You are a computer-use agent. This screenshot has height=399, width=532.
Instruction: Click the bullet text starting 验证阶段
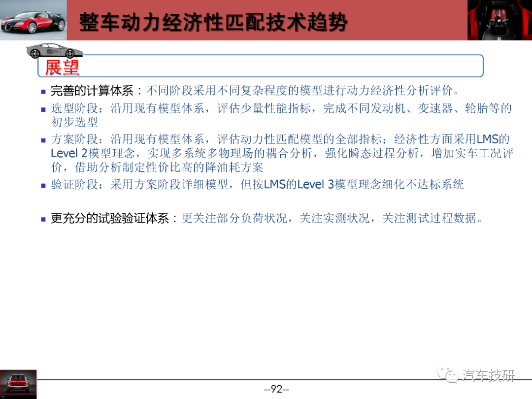pyautogui.click(x=257, y=185)
